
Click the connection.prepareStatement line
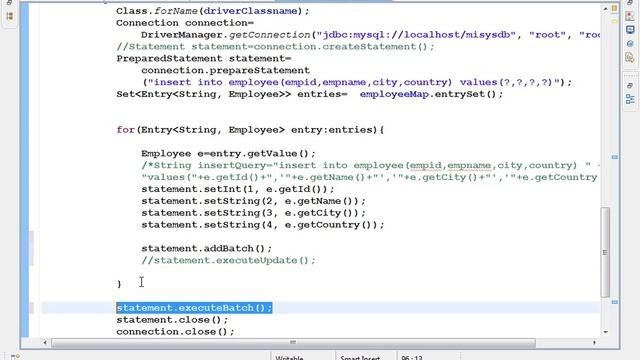(x=225, y=70)
